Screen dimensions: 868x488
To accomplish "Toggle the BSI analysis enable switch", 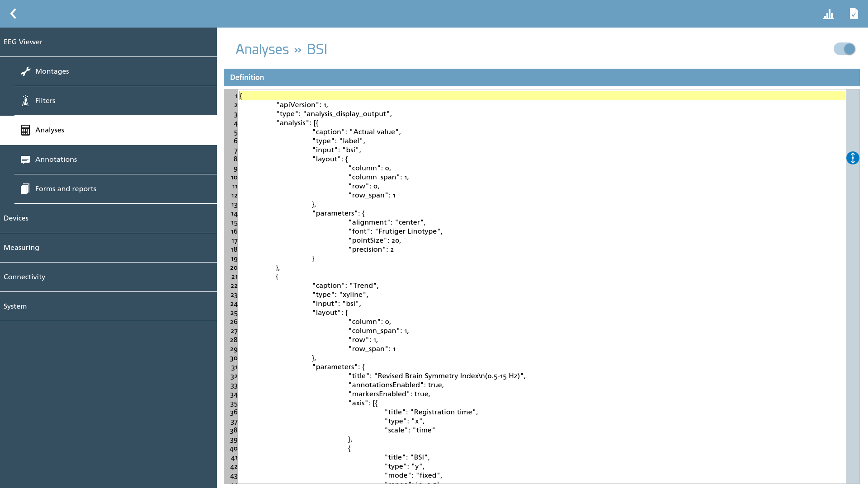I will coord(844,49).
